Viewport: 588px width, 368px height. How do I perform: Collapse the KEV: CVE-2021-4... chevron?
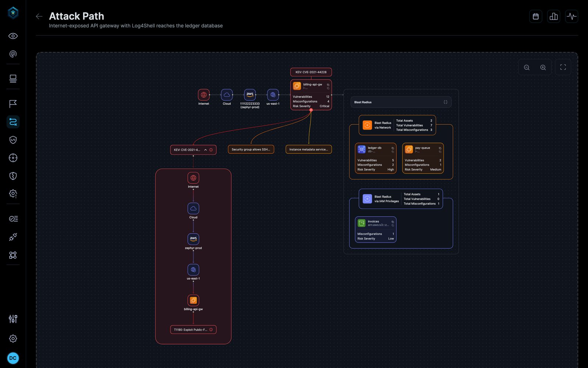click(205, 150)
